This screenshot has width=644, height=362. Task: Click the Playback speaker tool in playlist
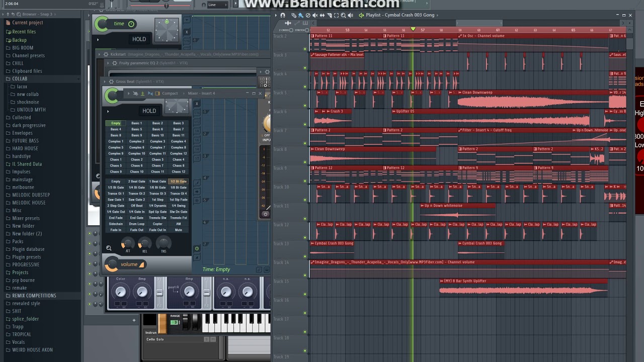pyautogui.click(x=350, y=15)
